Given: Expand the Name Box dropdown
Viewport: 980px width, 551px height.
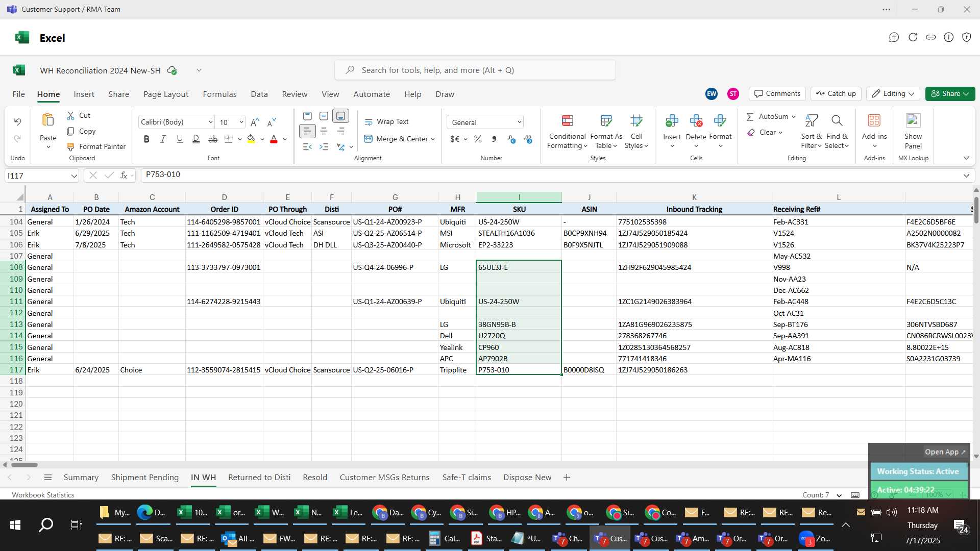Looking at the screenshot, I should 74,176.
